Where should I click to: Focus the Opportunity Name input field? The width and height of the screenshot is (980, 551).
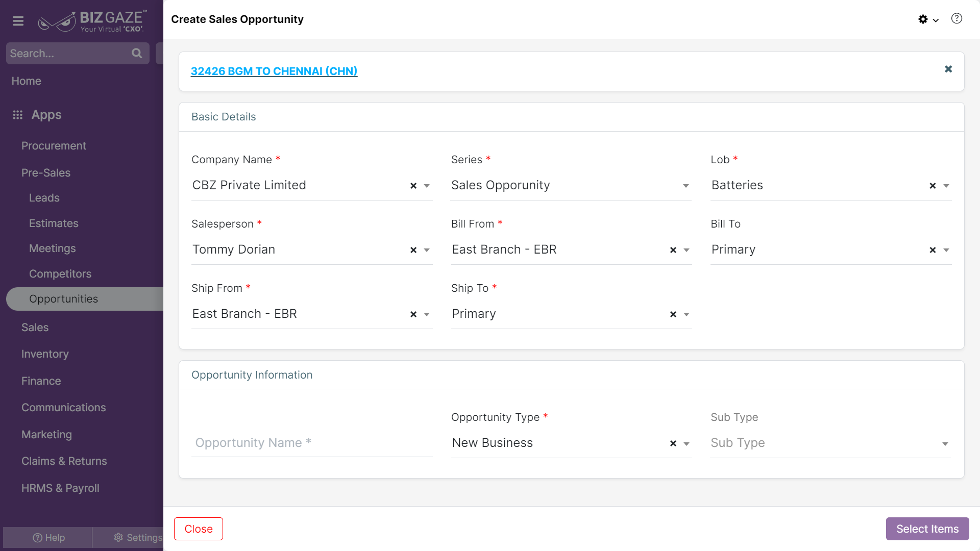pyautogui.click(x=312, y=443)
